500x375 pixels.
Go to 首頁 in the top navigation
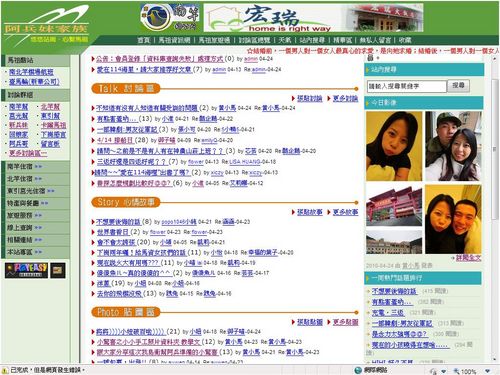(x=144, y=40)
